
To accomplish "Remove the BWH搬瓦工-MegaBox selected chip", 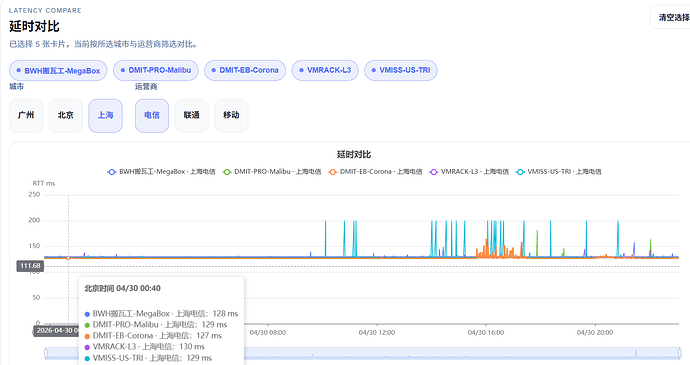I will (58, 70).
